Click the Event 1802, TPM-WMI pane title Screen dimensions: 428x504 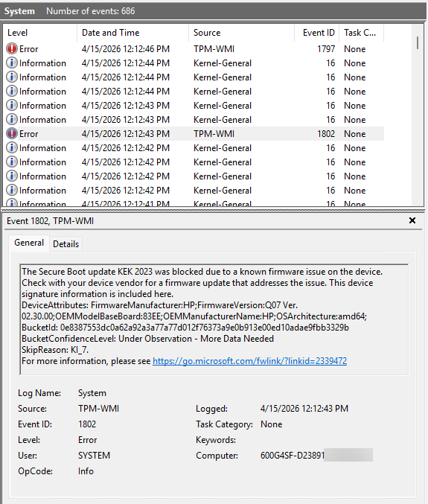[50, 221]
